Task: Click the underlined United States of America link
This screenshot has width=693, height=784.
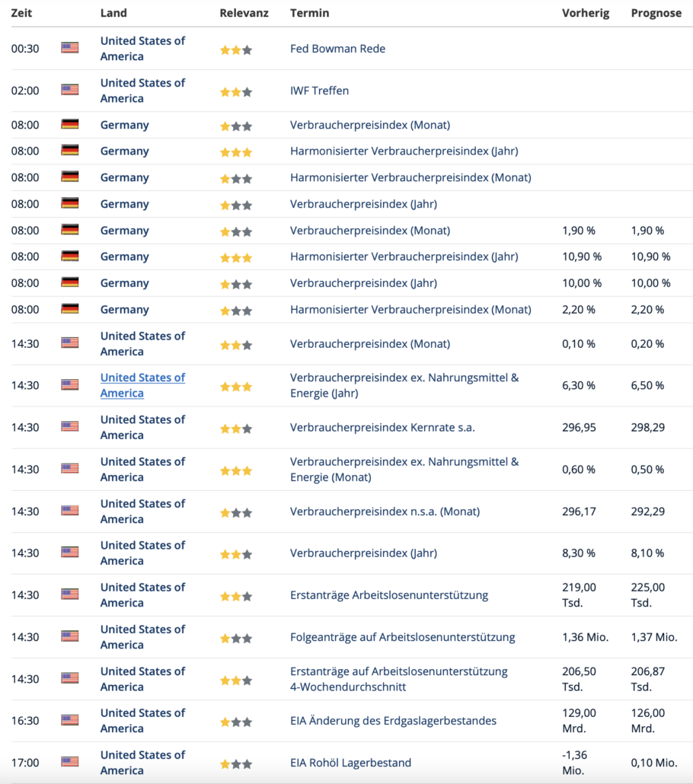Action: point(142,385)
